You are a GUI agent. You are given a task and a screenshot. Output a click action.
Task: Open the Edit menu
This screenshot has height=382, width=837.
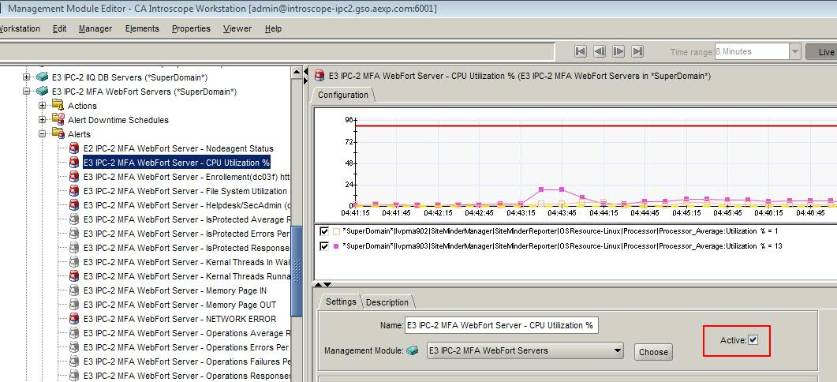point(59,29)
